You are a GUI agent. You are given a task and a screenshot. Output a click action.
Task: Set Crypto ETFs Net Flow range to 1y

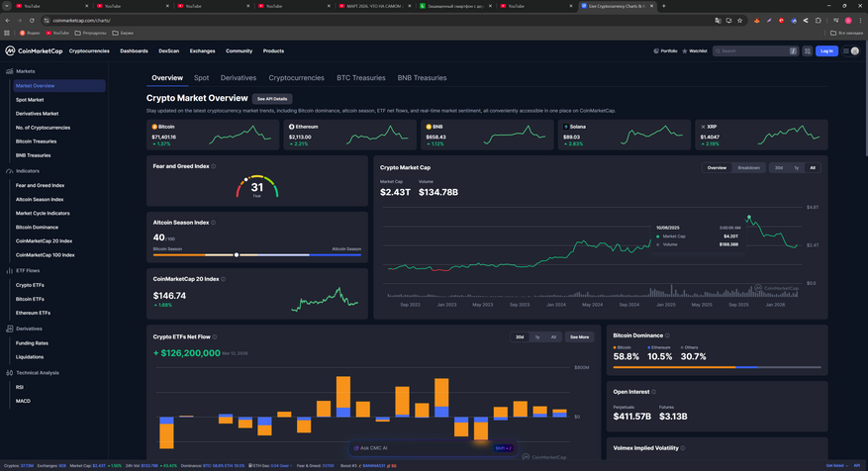pos(536,336)
